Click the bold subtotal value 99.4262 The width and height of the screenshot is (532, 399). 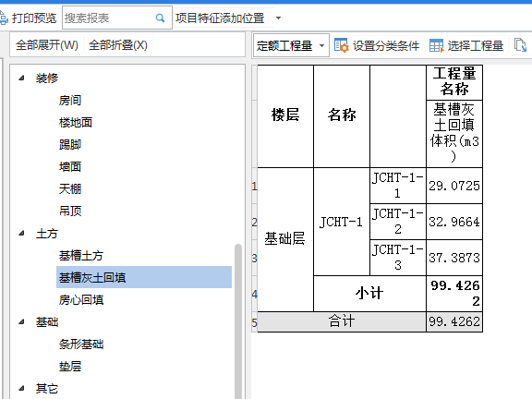pos(454,294)
